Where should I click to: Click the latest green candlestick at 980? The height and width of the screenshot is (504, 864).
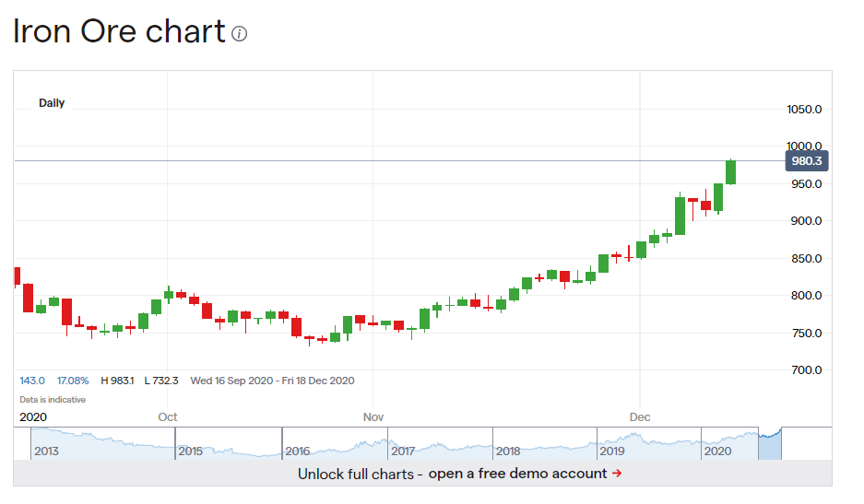[730, 172]
